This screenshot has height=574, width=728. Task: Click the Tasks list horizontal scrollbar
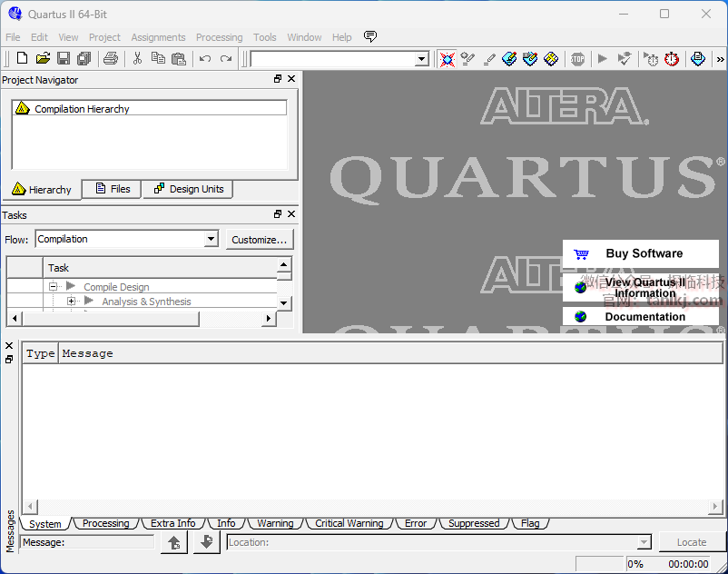pos(142,319)
